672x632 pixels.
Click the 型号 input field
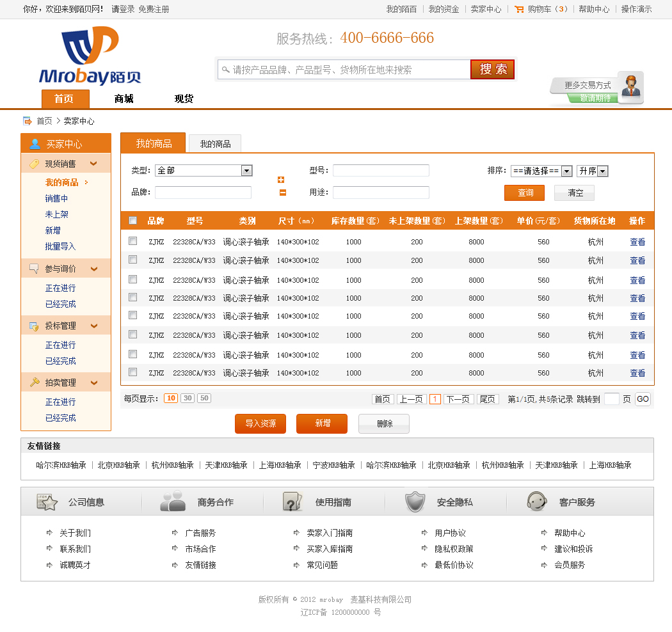[x=381, y=171]
